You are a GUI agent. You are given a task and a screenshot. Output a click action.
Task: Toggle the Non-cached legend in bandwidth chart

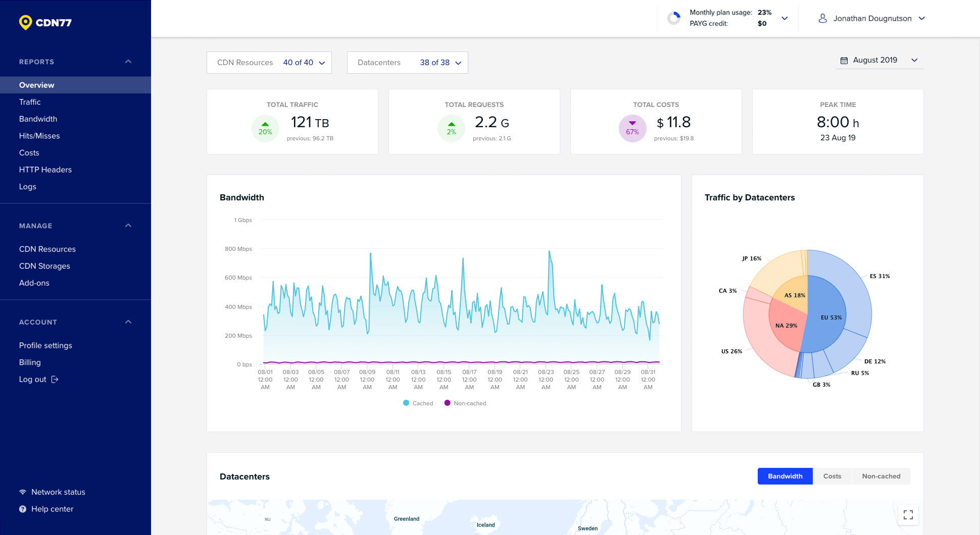point(465,403)
